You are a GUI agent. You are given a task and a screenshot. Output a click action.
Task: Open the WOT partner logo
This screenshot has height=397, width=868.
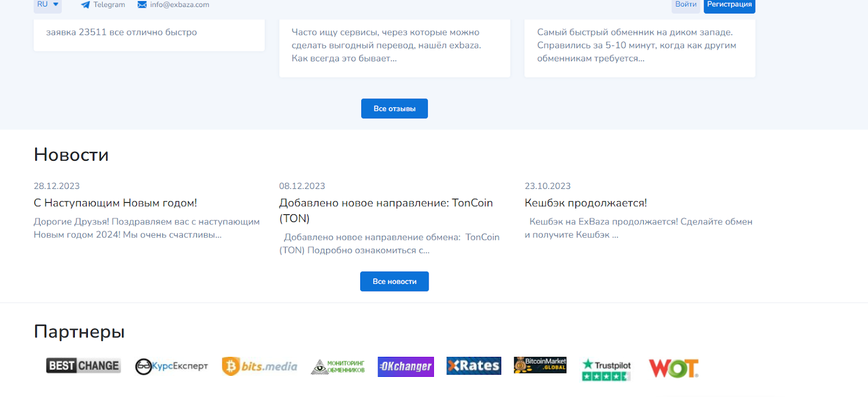click(x=674, y=368)
